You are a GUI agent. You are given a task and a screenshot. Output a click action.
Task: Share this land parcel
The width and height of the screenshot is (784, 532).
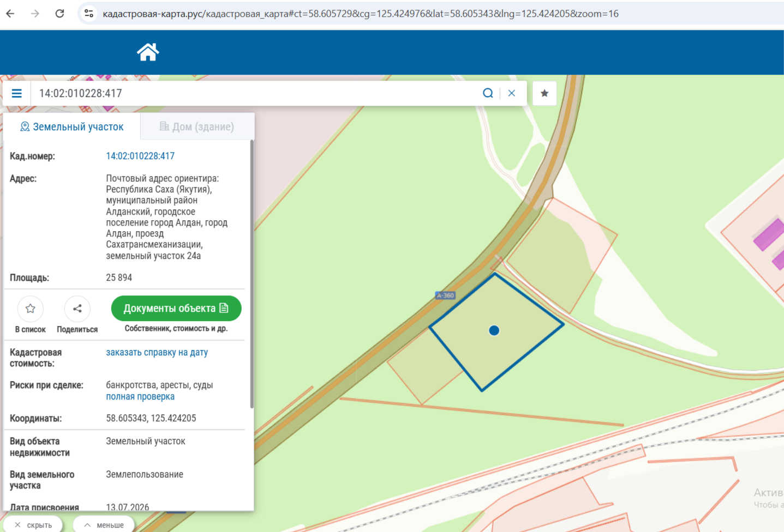(x=77, y=309)
